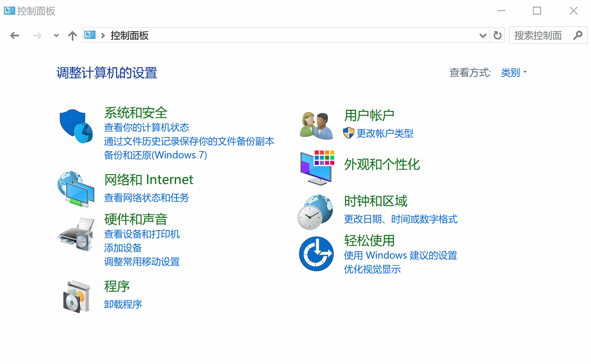
Task: Click the 外观和个性化 monitor icon
Action: [317, 167]
